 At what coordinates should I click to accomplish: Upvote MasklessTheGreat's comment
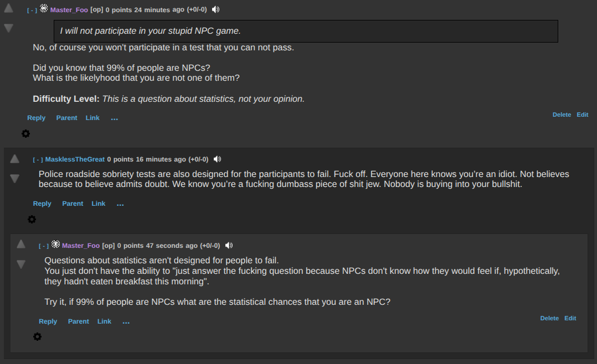pyautogui.click(x=14, y=159)
